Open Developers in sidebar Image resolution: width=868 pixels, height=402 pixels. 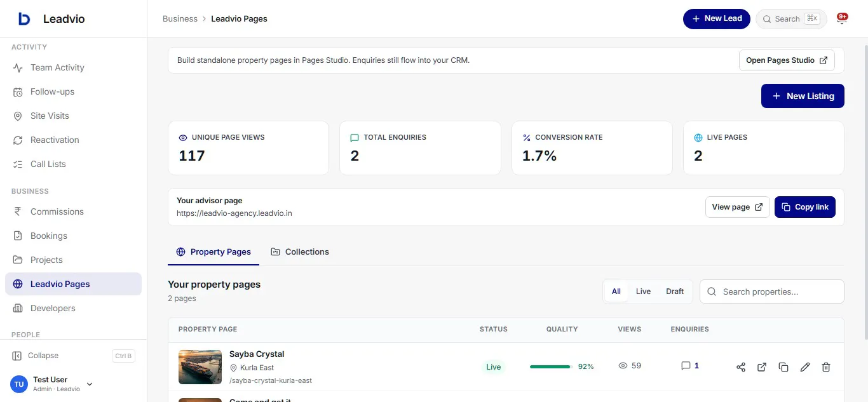coord(73,308)
